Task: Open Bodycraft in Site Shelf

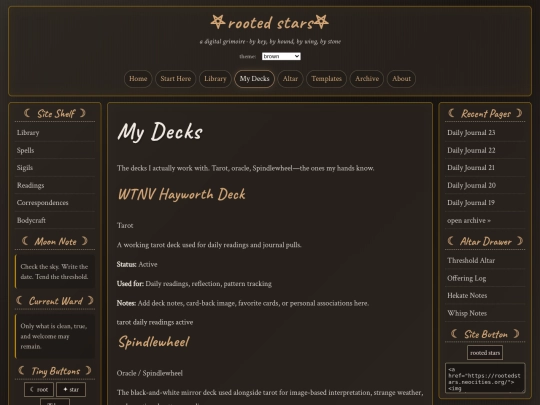Action: pos(55,220)
